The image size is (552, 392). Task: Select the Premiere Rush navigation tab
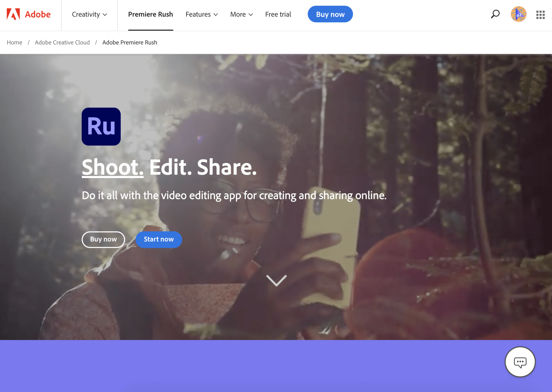pos(150,15)
